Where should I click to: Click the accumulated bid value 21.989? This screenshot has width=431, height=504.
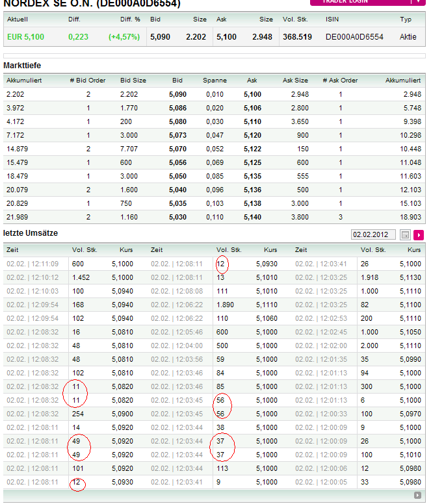(x=17, y=218)
